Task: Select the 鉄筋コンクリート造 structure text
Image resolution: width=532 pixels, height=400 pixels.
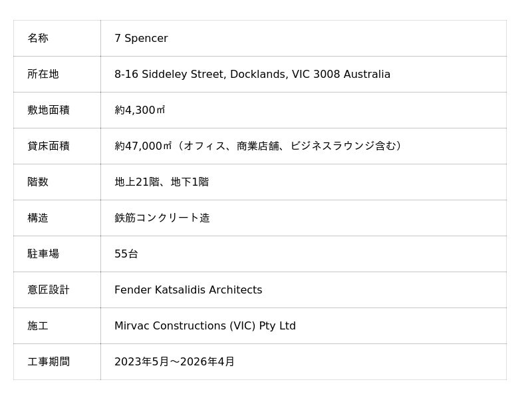Action: point(162,218)
